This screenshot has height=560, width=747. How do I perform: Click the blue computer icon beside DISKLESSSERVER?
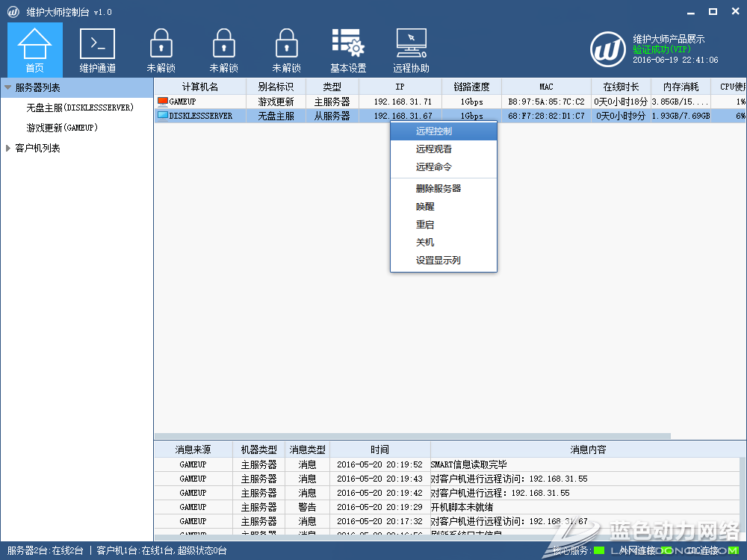pos(162,116)
